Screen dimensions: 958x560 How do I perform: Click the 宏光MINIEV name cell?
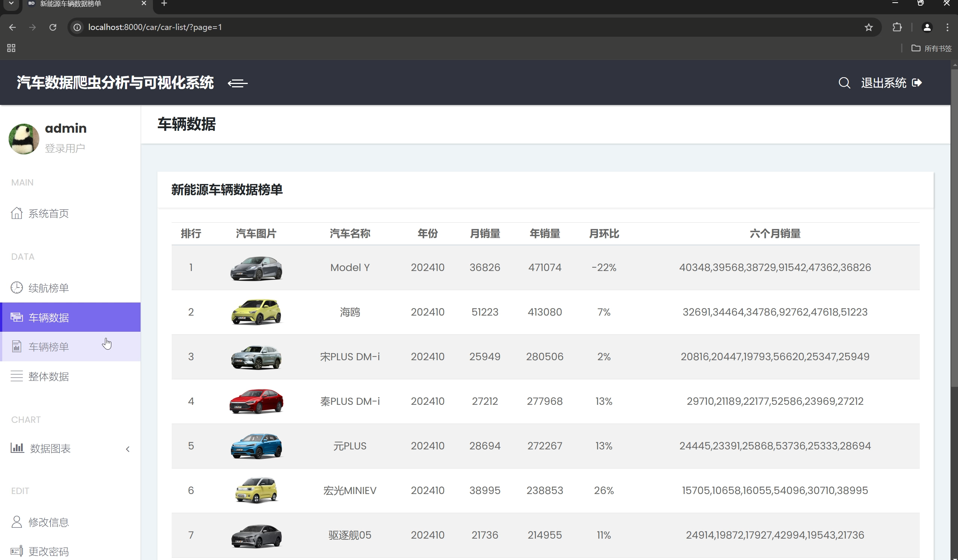(350, 490)
